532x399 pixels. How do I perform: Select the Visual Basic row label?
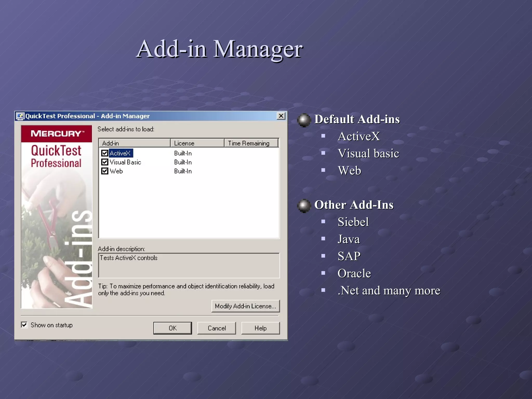click(125, 162)
